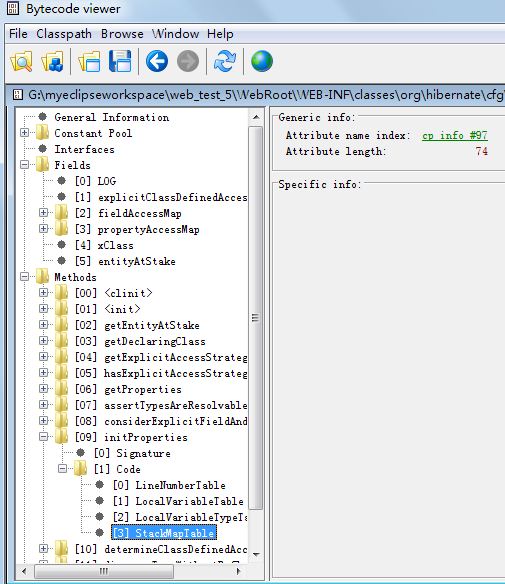505x584 pixels.
Task: Click the grayed forward arrow icon
Action: (188, 61)
